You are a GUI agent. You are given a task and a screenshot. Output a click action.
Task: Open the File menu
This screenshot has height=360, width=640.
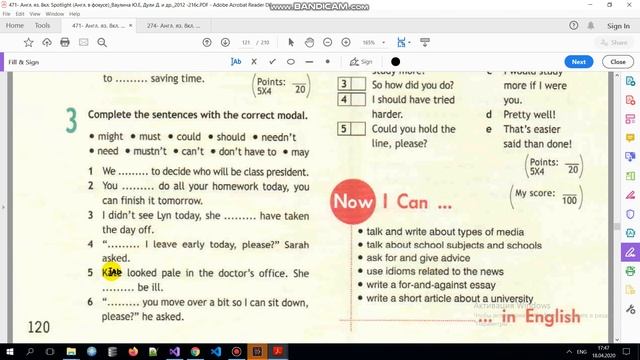click(x=7, y=14)
